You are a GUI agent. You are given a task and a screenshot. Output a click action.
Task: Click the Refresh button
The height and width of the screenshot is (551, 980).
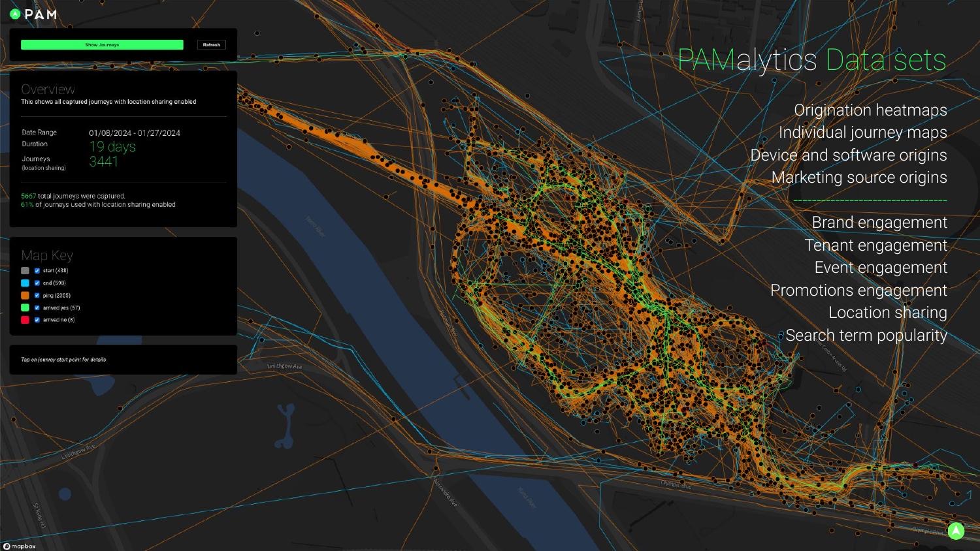point(212,45)
